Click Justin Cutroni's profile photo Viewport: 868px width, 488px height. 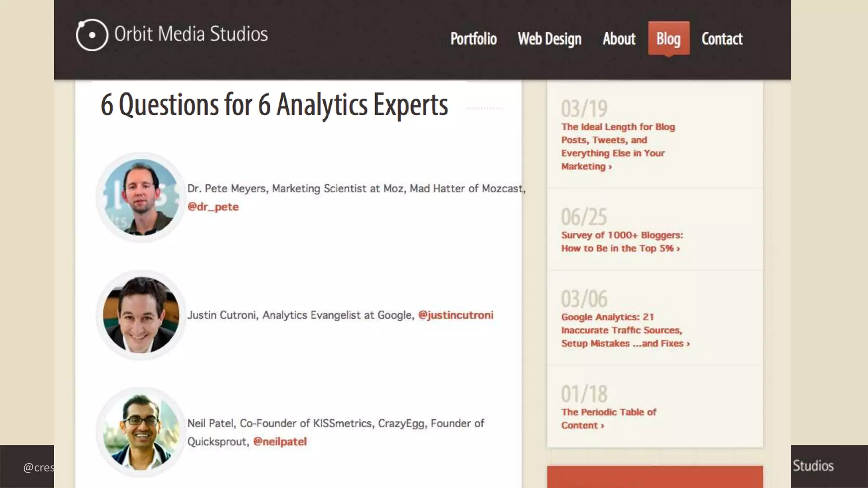pos(141,315)
